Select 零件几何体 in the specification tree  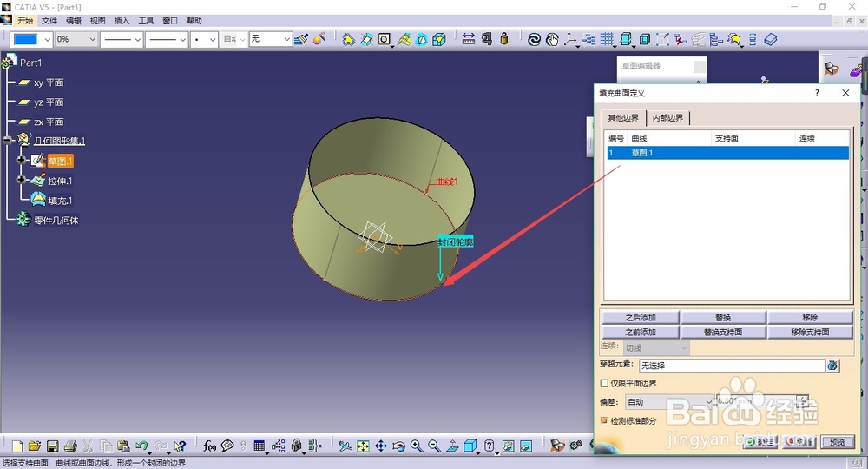click(56, 221)
